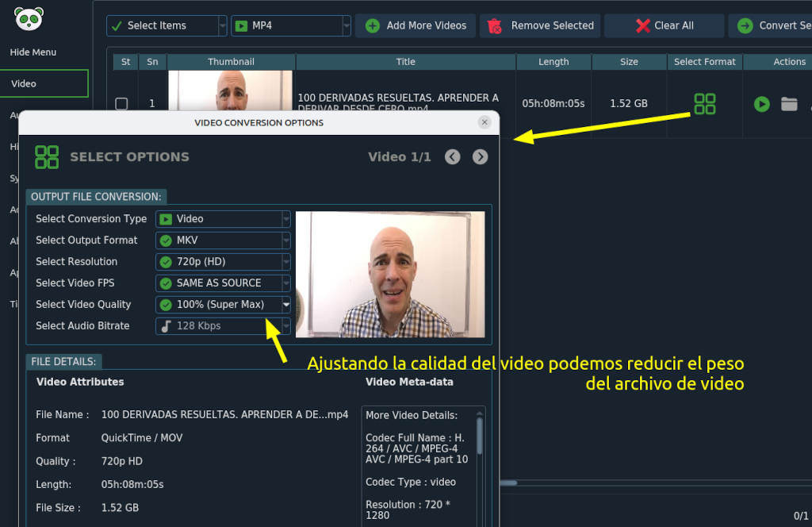Click Convert Selected button
Screen dimensions: 812x527
pos(771,25)
